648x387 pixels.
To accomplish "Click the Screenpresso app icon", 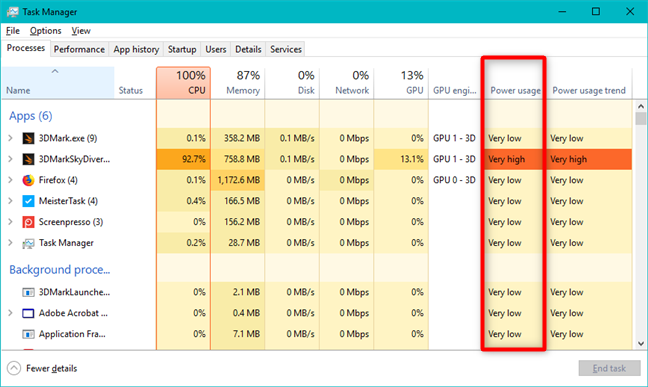I will click(28, 222).
